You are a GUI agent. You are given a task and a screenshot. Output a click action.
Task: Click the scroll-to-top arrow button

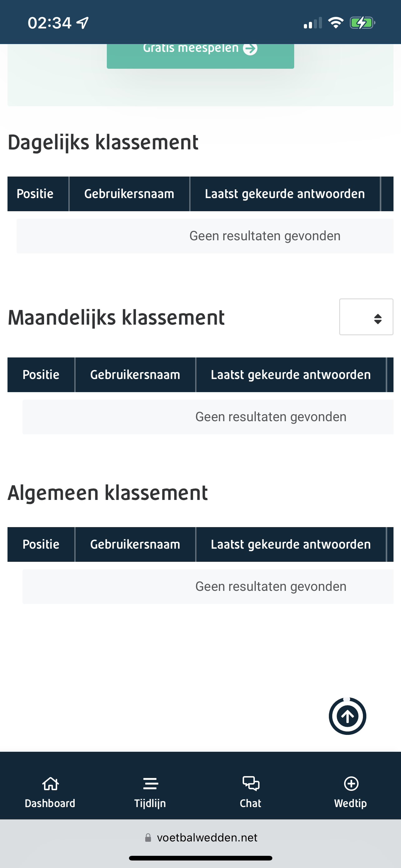[348, 716]
